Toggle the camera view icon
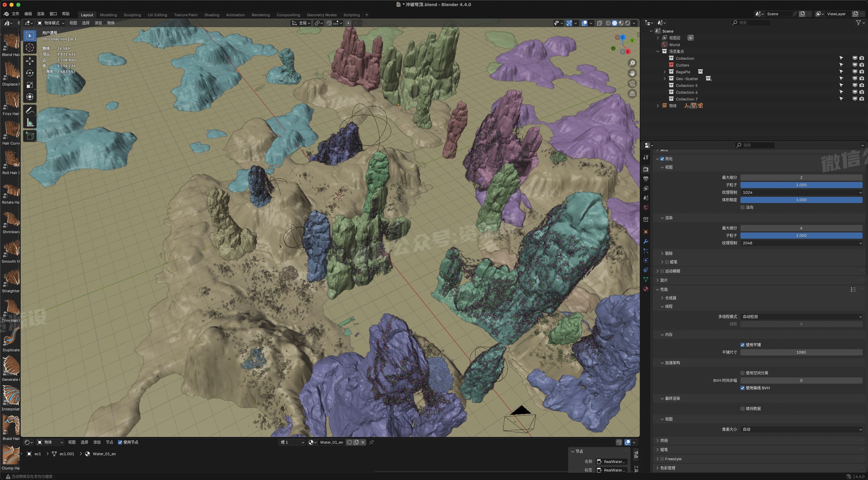The width and height of the screenshot is (868, 480). pyautogui.click(x=632, y=84)
